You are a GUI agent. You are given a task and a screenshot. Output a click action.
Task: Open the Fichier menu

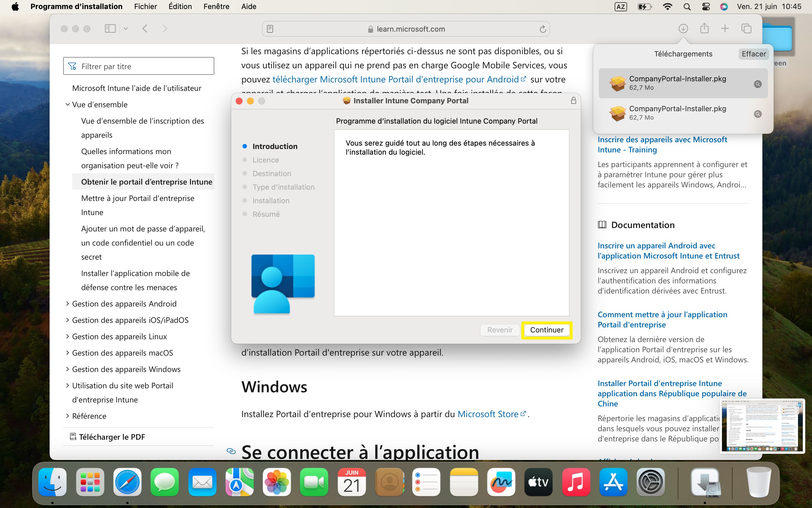145,6
